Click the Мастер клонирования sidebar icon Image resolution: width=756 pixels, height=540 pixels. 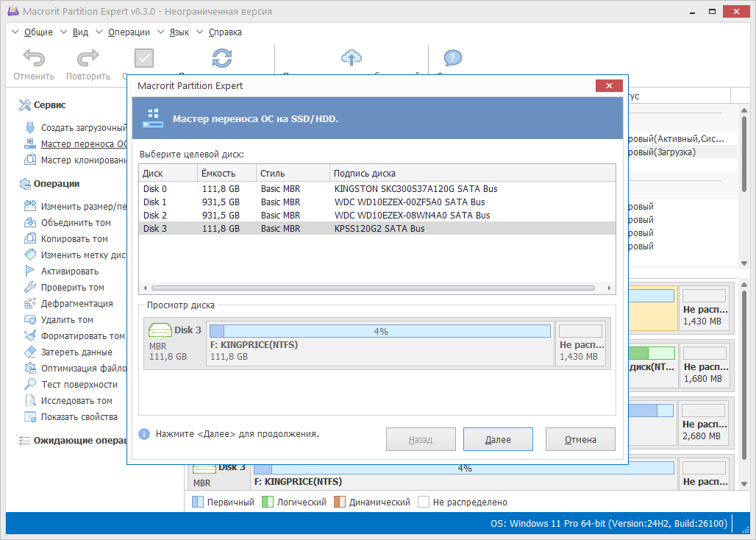[30, 160]
